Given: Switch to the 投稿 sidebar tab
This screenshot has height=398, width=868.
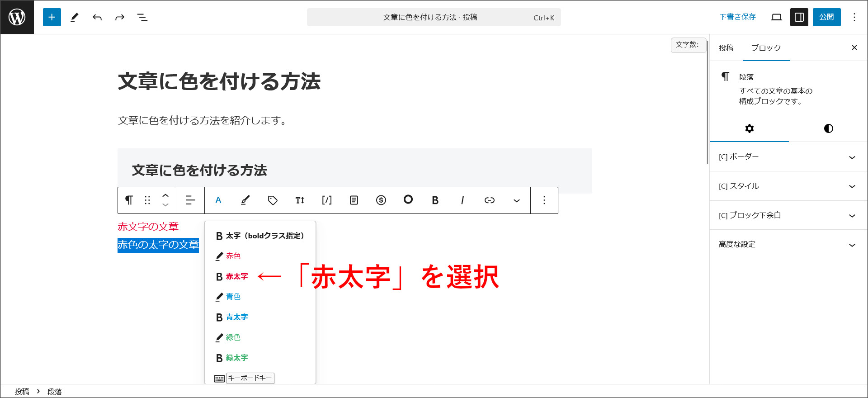Looking at the screenshot, I should pyautogui.click(x=726, y=48).
